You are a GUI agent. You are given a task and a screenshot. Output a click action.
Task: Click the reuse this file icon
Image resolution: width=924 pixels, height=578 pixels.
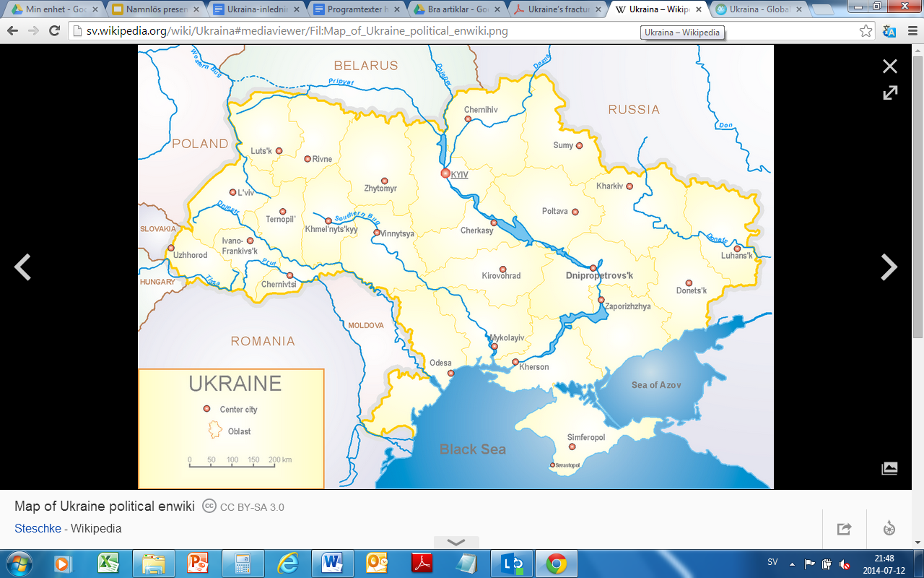click(889, 528)
